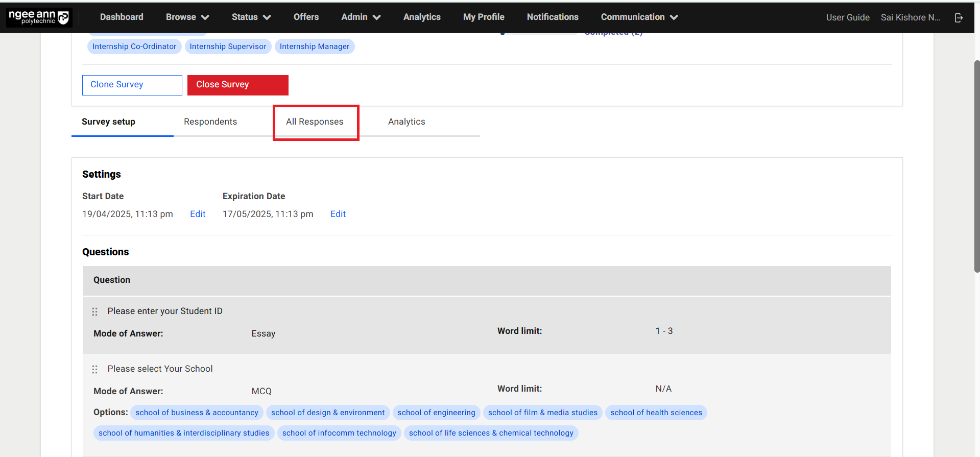Expand the Browse dropdown menu

pos(187,17)
